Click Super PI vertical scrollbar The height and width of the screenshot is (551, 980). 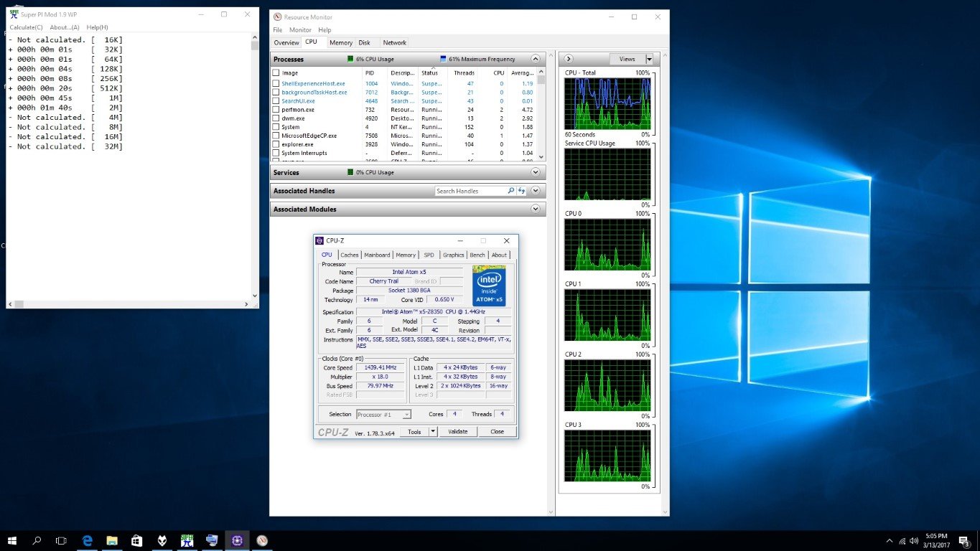254,166
